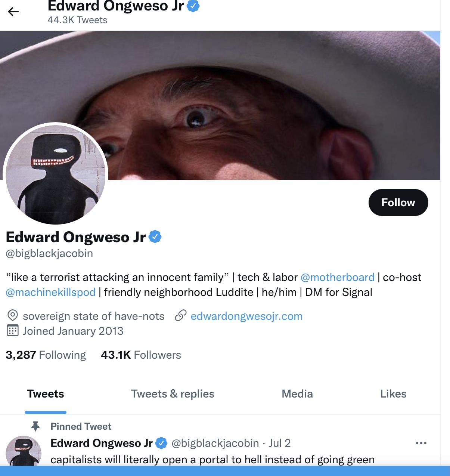The height and width of the screenshot is (476, 450).
Task: Switch to the Tweets & replies tab
Action: point(173,394)
